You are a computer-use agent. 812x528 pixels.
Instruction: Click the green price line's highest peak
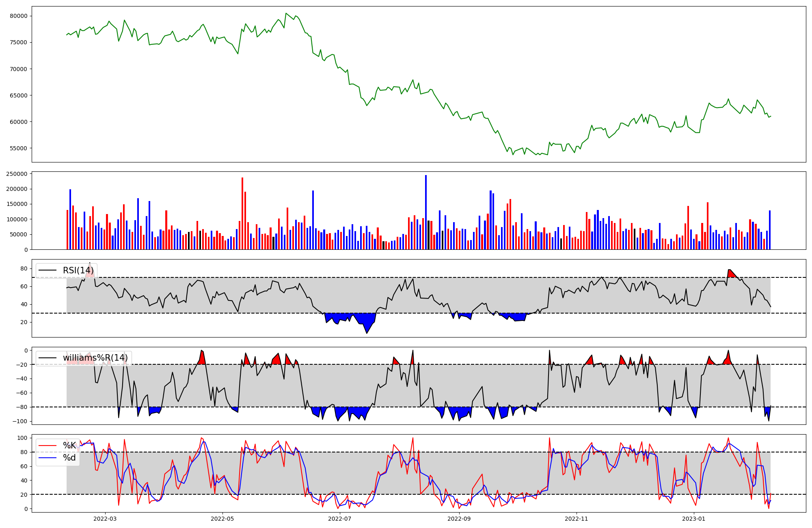tap(286, 13)
